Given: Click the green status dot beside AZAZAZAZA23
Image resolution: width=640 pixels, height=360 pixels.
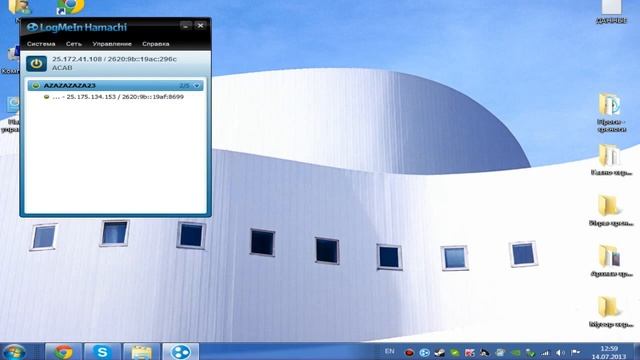Looking at the screenshot, I should [x=36, y=86].
